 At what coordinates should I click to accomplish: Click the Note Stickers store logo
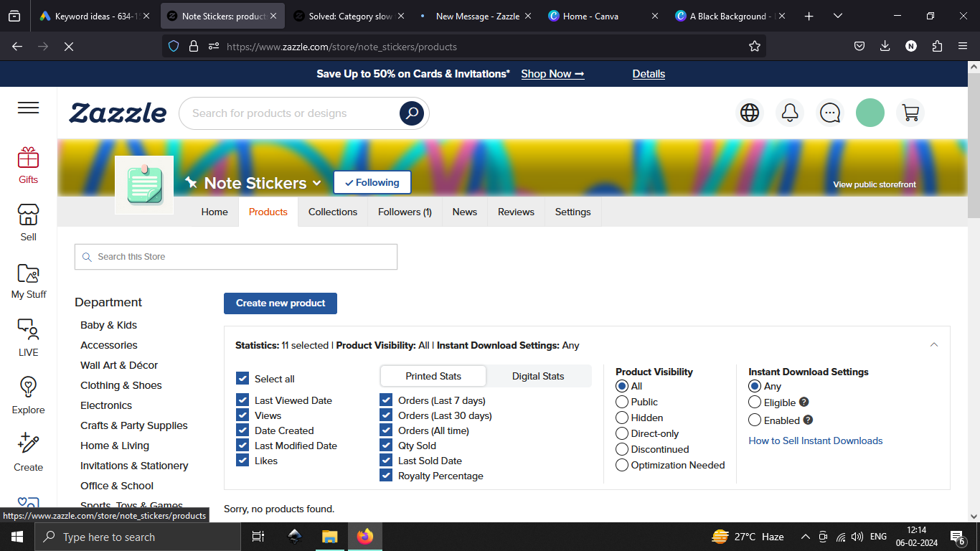[x=144, y=184]
